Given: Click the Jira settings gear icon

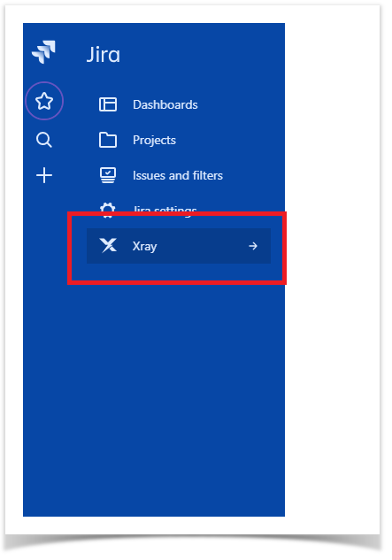Looking at the screenshot, I should (x=108, y=208).
